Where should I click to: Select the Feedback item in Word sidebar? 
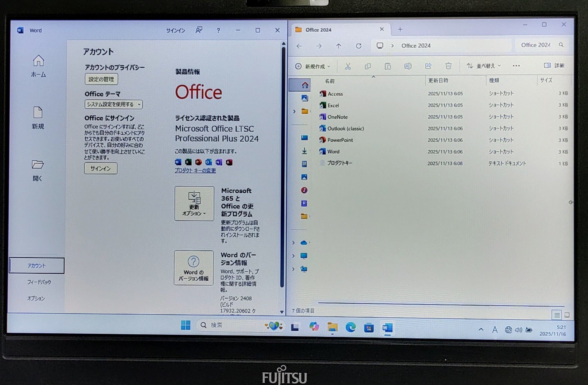39,282
